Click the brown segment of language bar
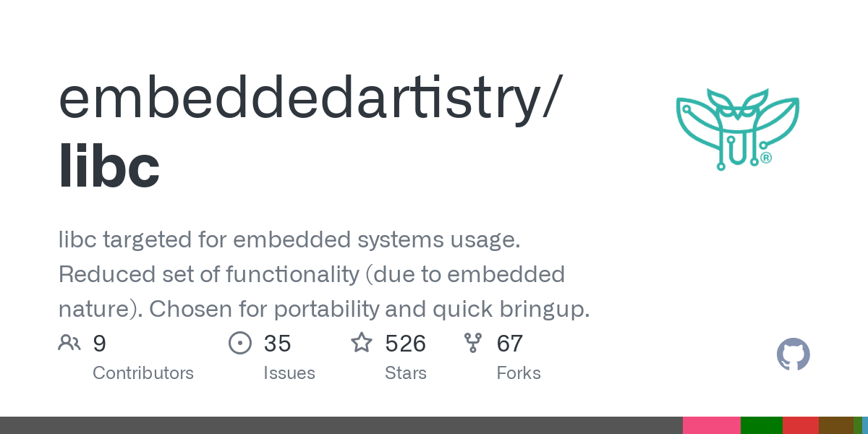The height and width of the screenshot is (434, 868). [x=835, y=425]
